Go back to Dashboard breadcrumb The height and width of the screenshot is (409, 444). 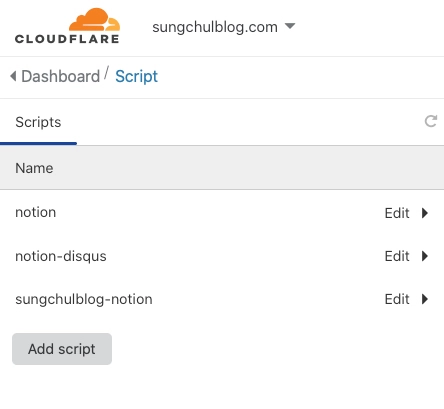[x=61, y=76]
